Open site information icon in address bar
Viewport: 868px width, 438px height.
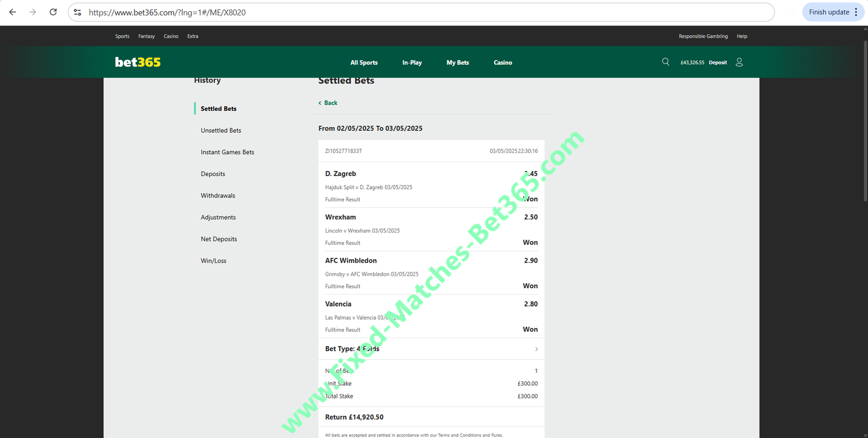click(x=78, y=12)
